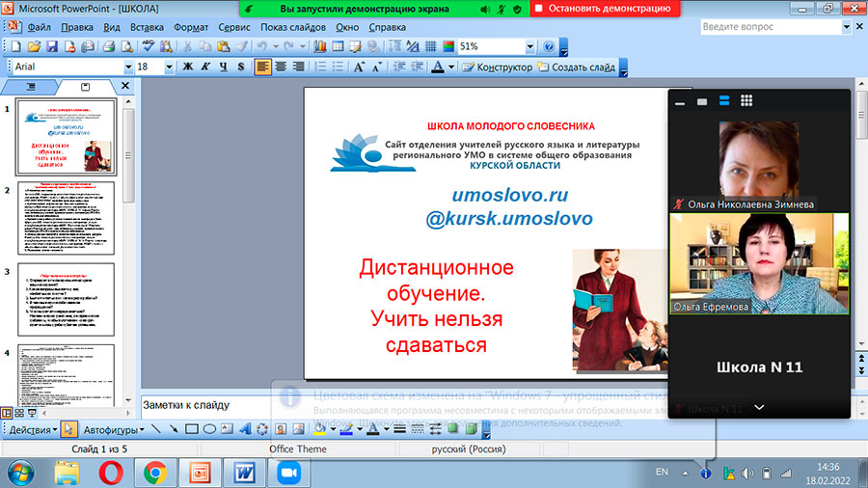Align text to the left
The width and height of the screenshot is (868, 488).
click(263, 67)
